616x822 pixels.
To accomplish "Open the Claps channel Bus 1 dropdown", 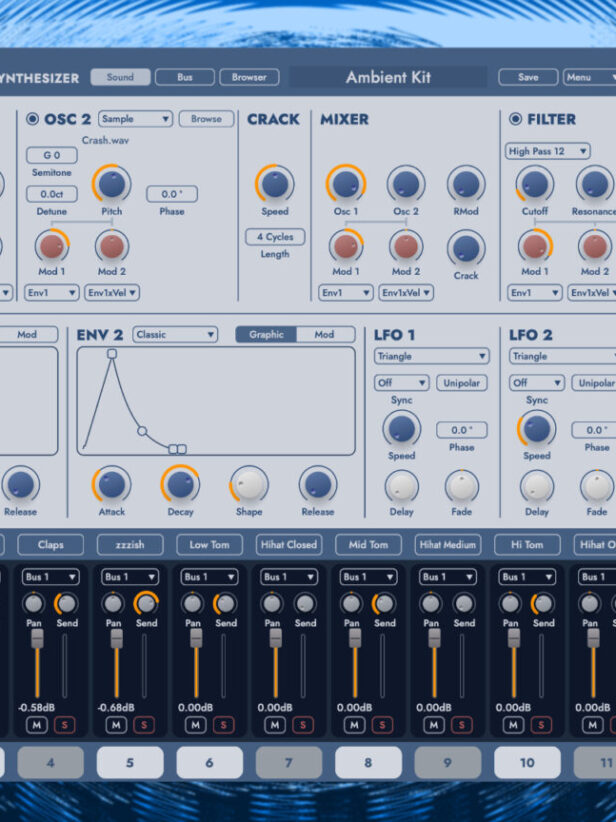I will point(50,577).
